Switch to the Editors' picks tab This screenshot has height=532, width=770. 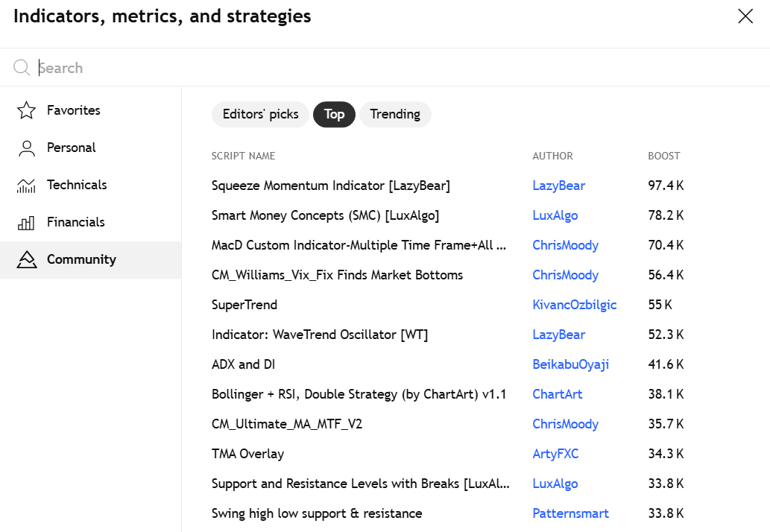[260, 114]
